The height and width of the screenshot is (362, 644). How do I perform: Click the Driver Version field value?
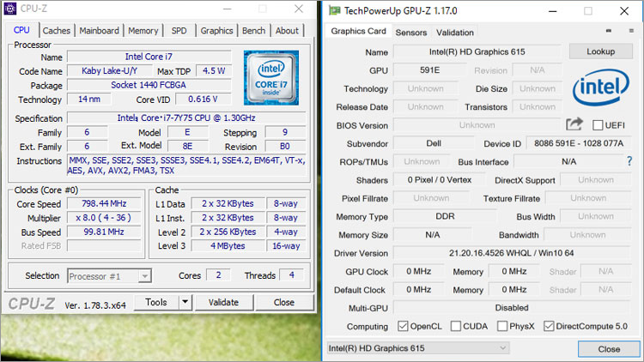[x=512, y=253]
